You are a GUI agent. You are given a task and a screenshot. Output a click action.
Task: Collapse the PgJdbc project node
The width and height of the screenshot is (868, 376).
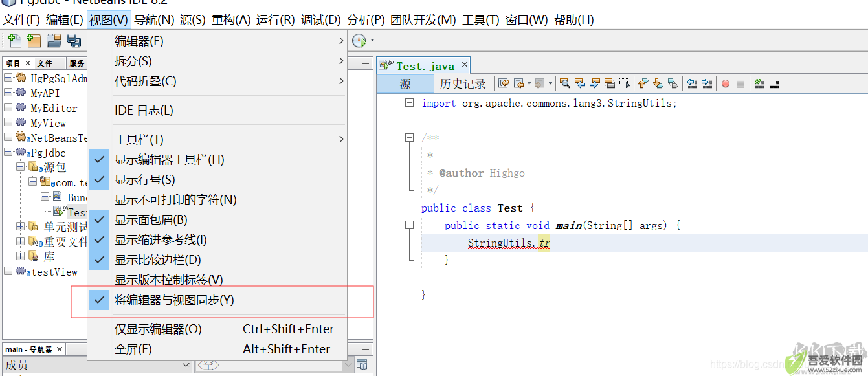8,152
